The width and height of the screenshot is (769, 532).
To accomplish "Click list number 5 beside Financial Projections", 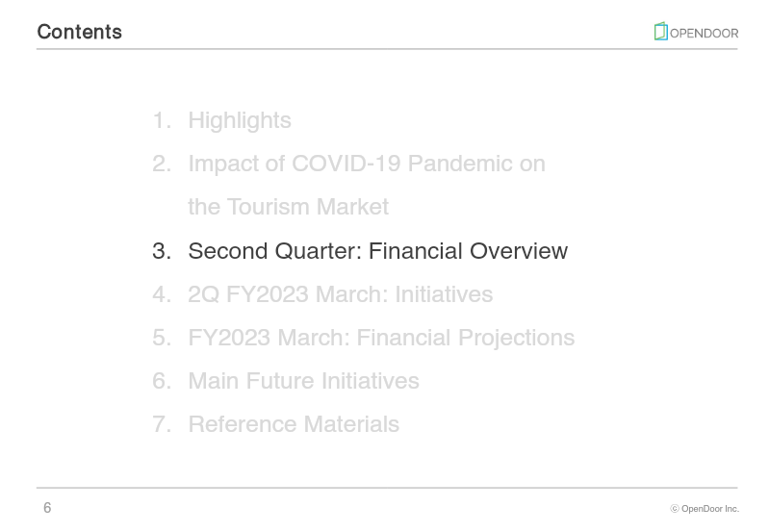I will click(x=162, y=338).
